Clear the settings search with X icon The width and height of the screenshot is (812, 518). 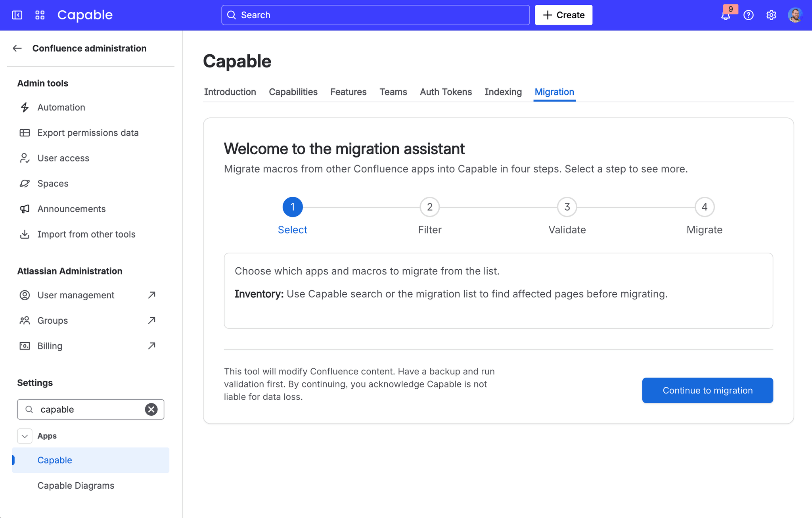[x=151, y=409]
